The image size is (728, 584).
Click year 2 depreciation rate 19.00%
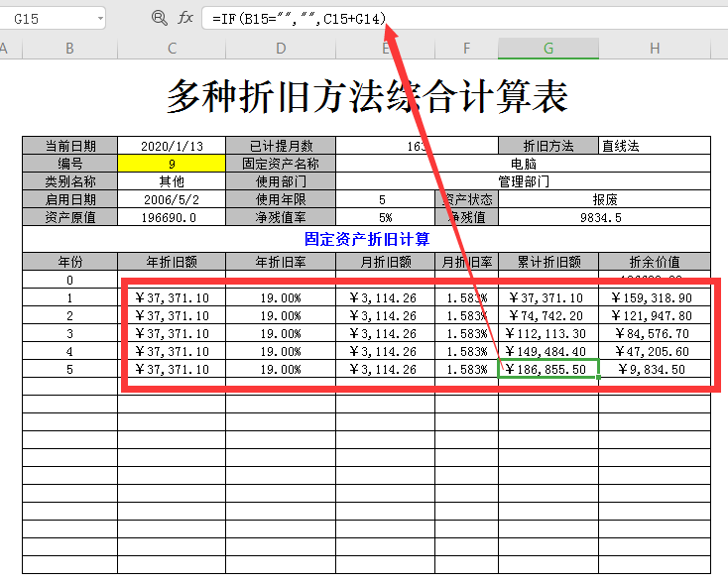pyautogui.click(x=281, y=315)
